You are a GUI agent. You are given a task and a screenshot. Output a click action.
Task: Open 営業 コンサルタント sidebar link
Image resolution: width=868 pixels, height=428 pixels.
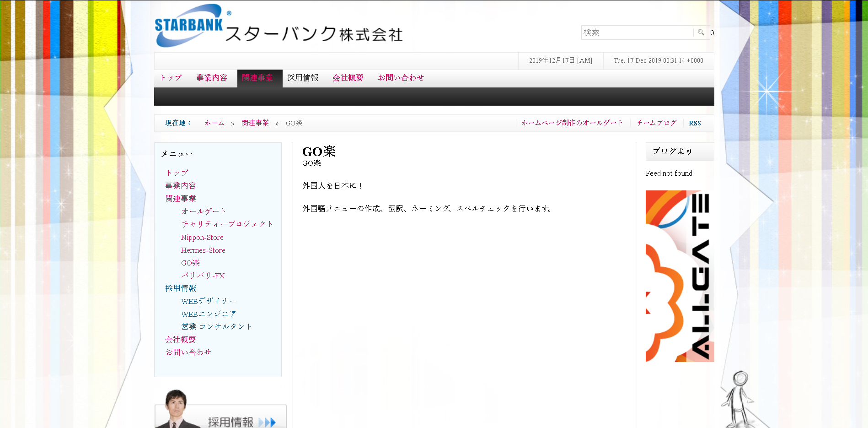(x=216, y=326)
